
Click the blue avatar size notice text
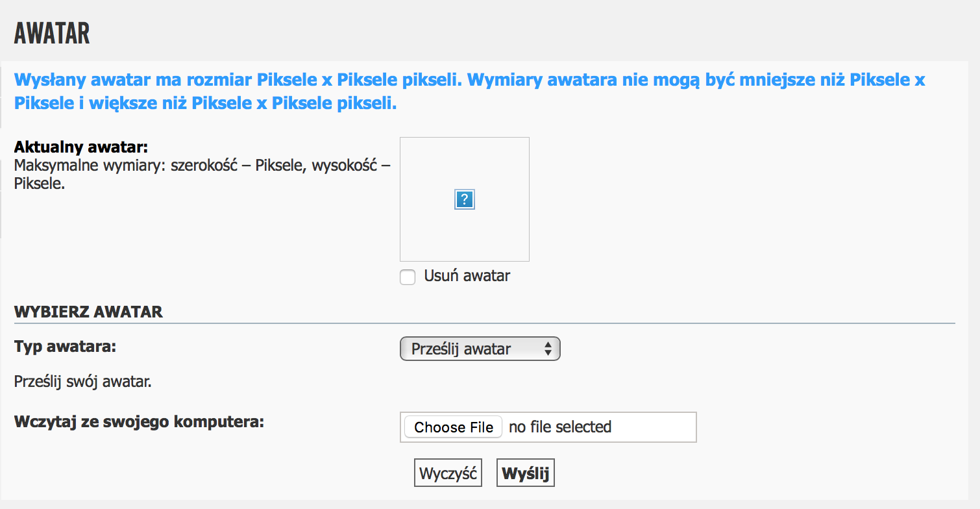pos(470,92)
